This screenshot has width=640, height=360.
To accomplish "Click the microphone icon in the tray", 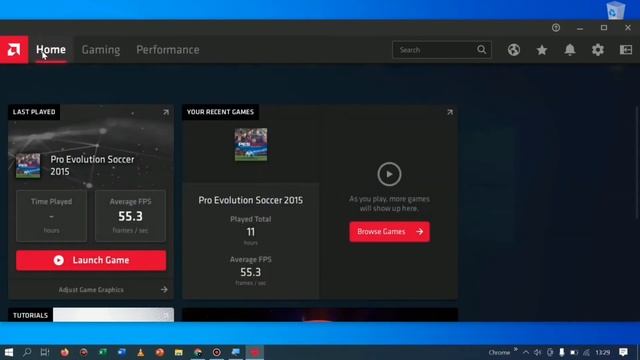I will [562, 352].
